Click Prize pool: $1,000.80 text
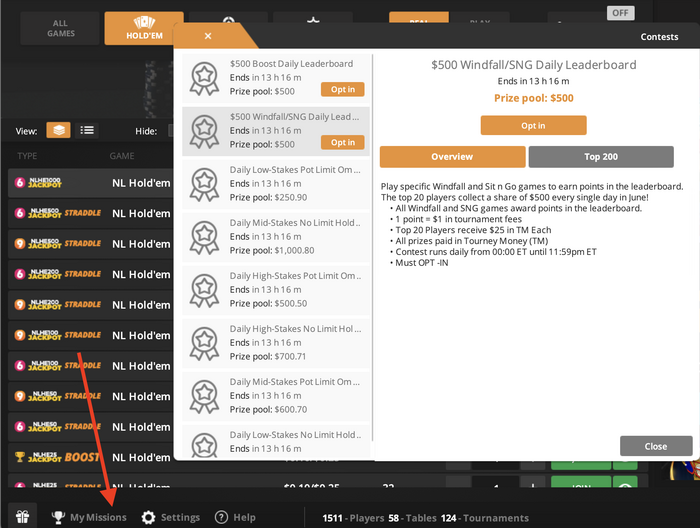Screen dimensions: 700x528 [272, 250]
